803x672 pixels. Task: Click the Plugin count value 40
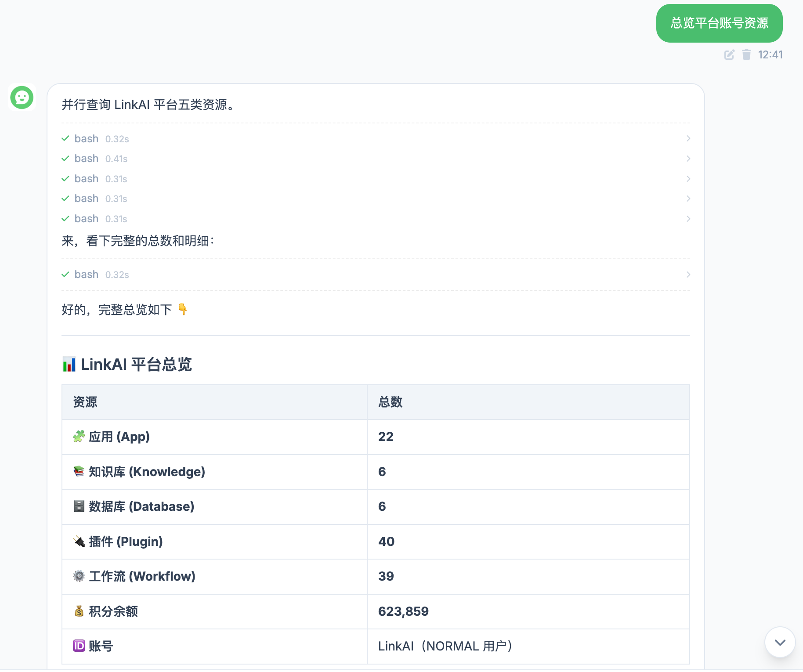click(386, 541)
